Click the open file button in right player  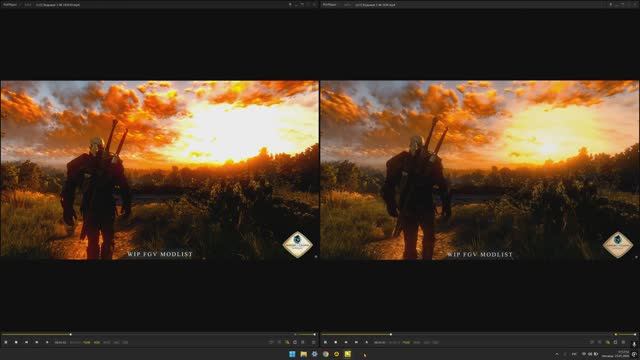point(367,342)
